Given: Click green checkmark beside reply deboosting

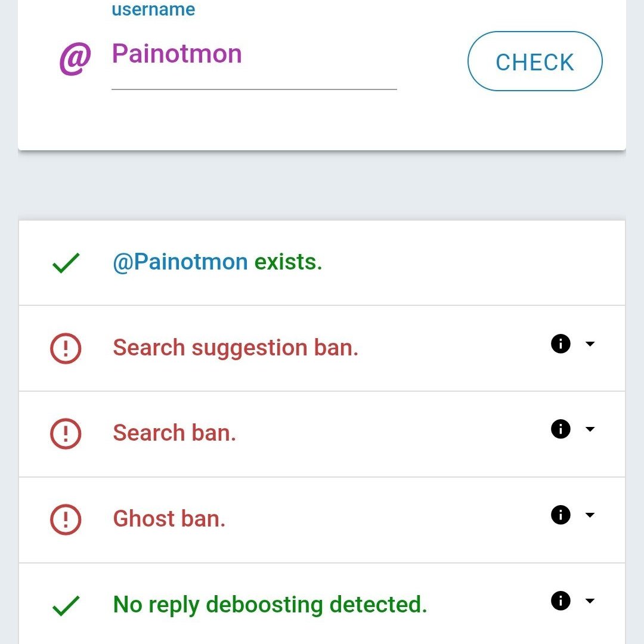Looking at the screenshot, I should pos(66,606).
